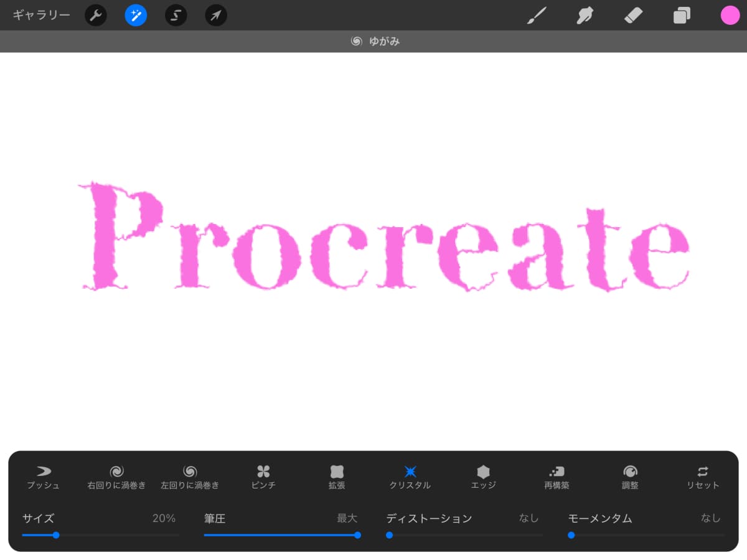Set the サイズ size slider
This screenshot has width=747, height=560.
click(100, 535)
